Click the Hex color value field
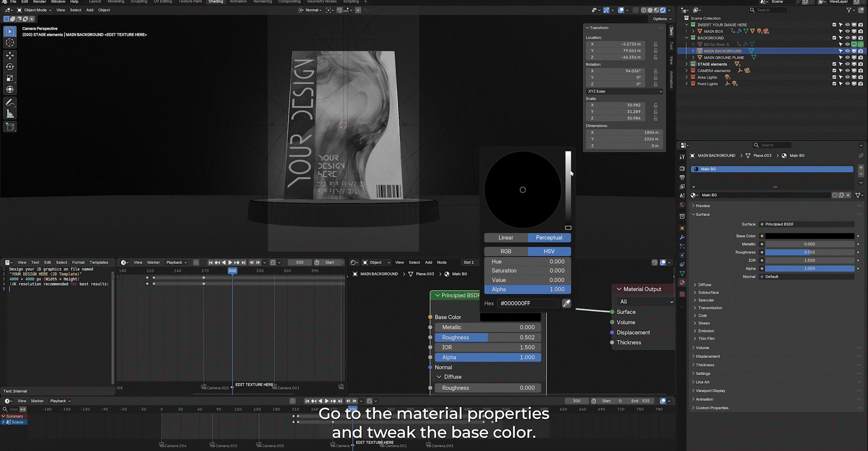Screen dimensions: 868x451 [x=528, y=303]
